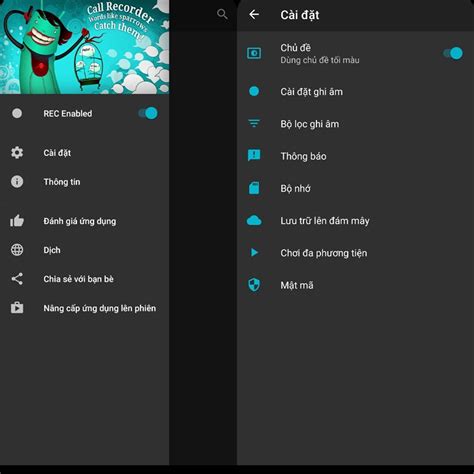
Task: Click the shield icon beside Mật mã
Action: (x=254, y=285)
